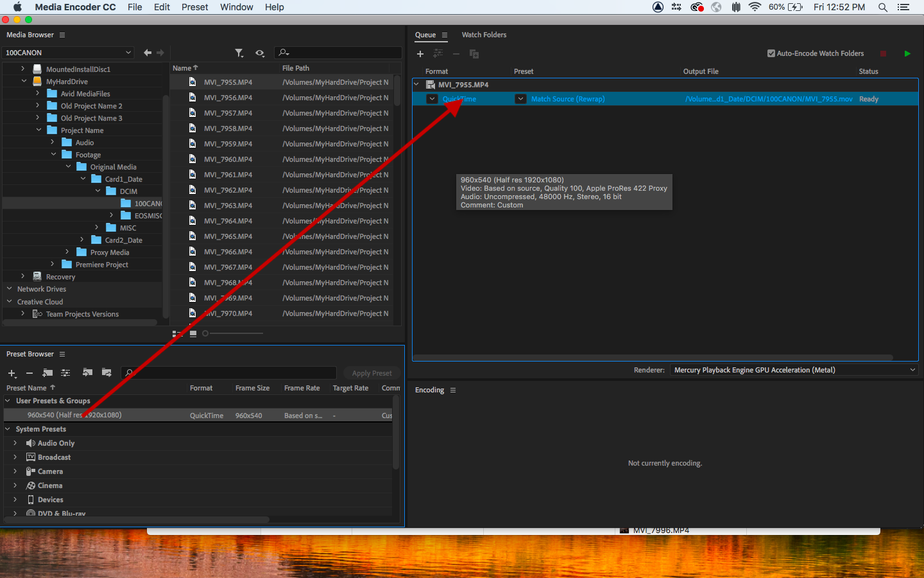
Task: Select the Cinema preset group
Action: tap(49, 486)
